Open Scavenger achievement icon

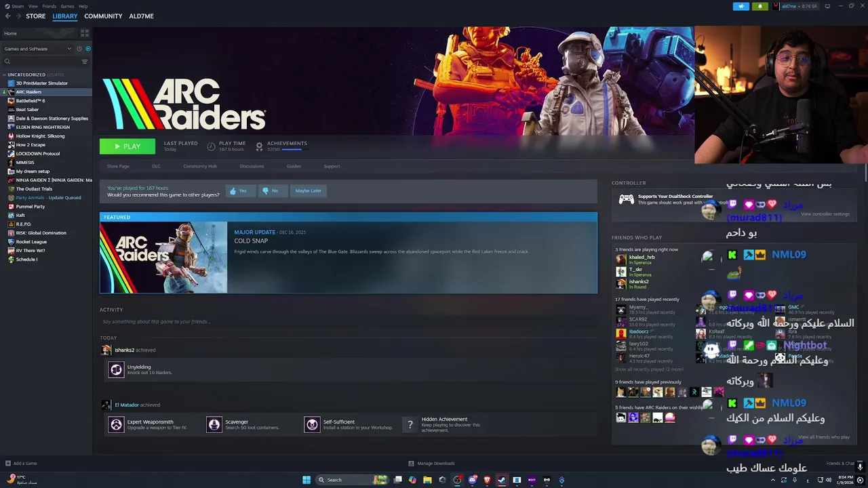tap(214, 425)
